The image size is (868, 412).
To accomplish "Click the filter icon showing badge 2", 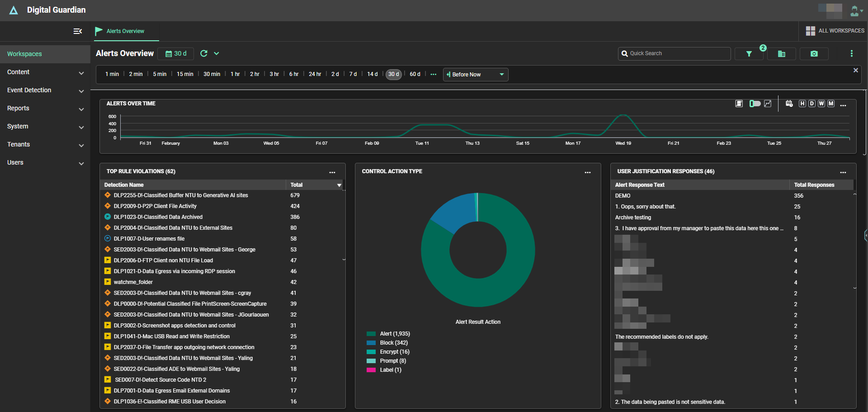I will coord(749,53).
